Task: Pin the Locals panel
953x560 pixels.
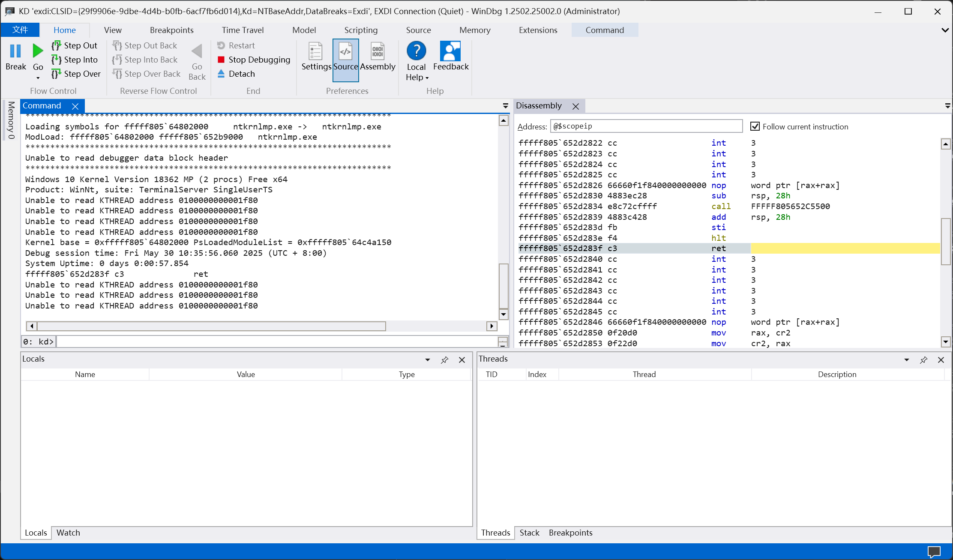Action: 445,360
